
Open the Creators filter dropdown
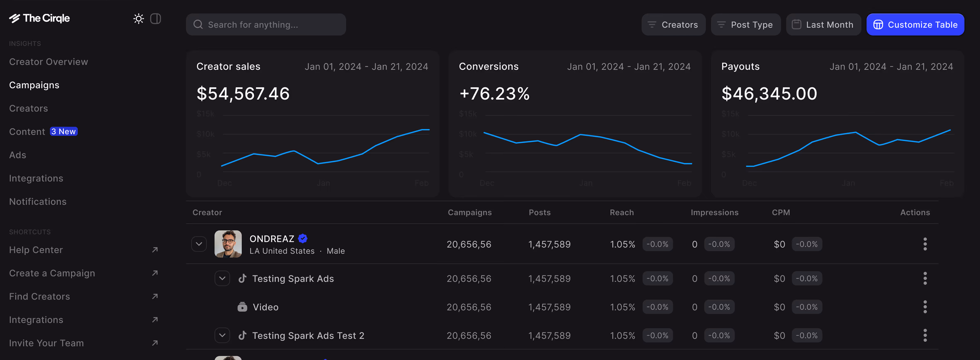point(673,25)
